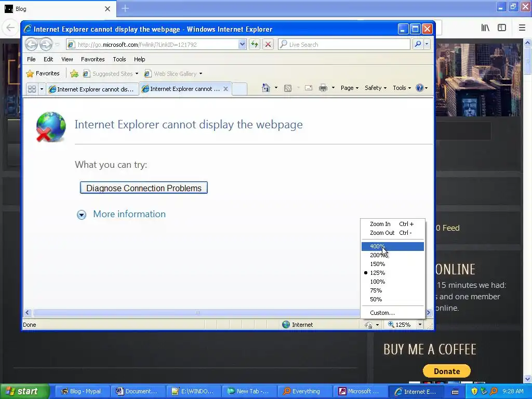This screenshot has width=532, height=399.
Task: Go to Home page icon
Action: click(265, 88)
